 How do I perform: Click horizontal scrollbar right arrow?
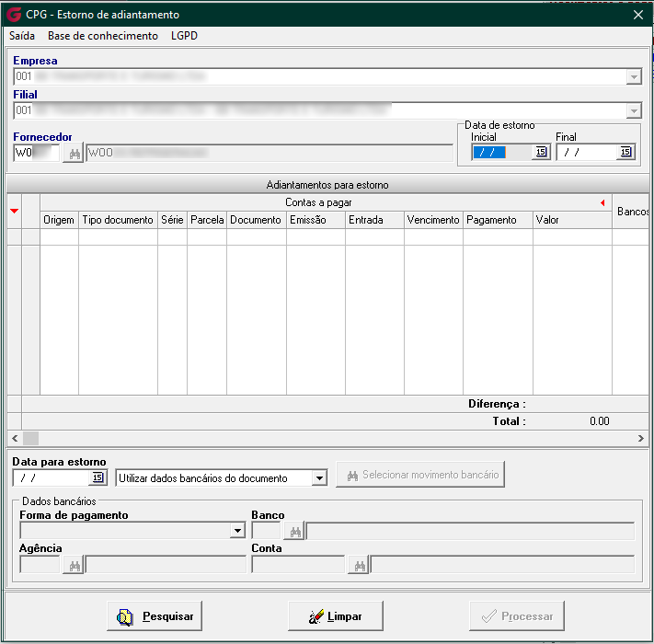(x=640, y=438)
